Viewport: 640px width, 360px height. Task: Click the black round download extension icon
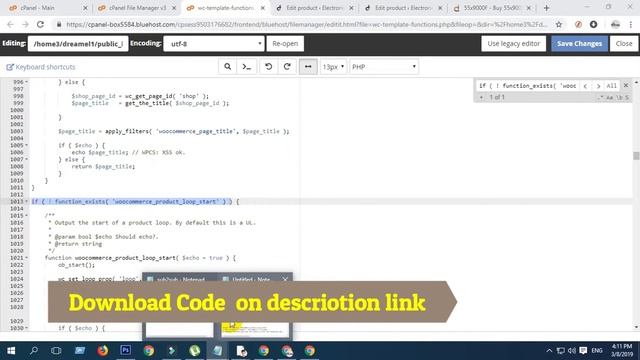(x=593, y=24)
